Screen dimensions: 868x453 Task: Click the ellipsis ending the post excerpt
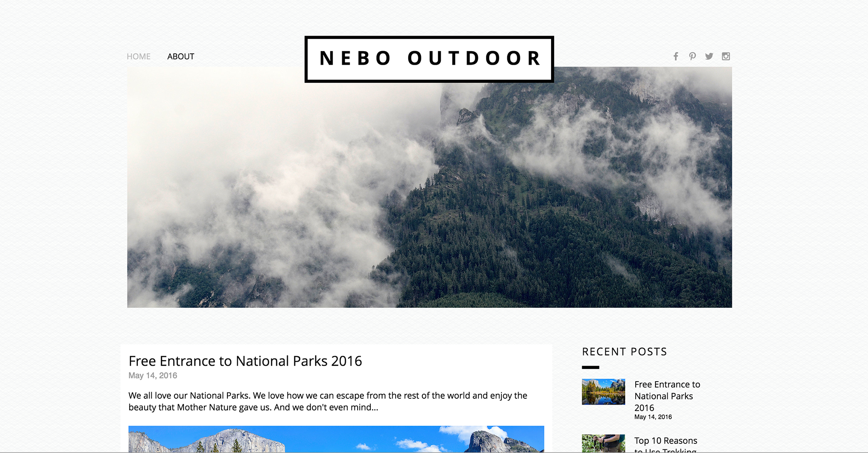point(375,408)
